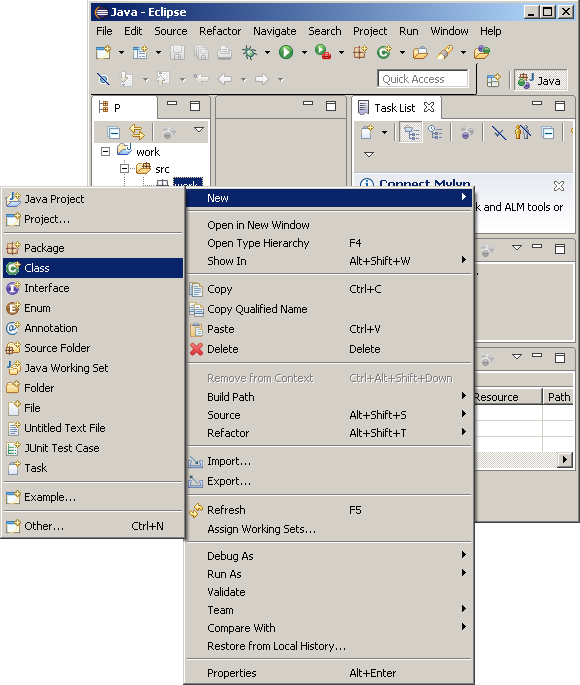Choose Java Working Set entry
The width and height of the screenshot is (580, 685).
click(x=93, y=368)
